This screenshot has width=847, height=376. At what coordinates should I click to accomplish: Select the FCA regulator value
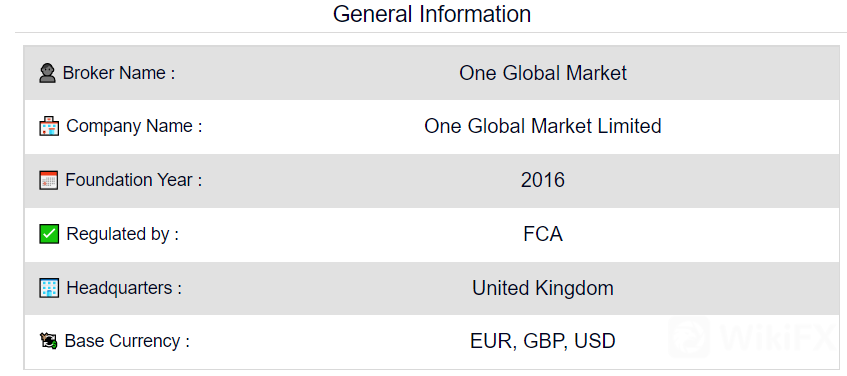pyautogui.click(x=543, y=234)
